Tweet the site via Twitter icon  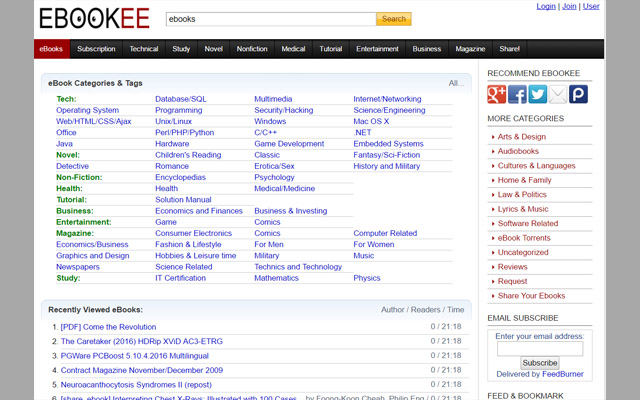point(537,94)
